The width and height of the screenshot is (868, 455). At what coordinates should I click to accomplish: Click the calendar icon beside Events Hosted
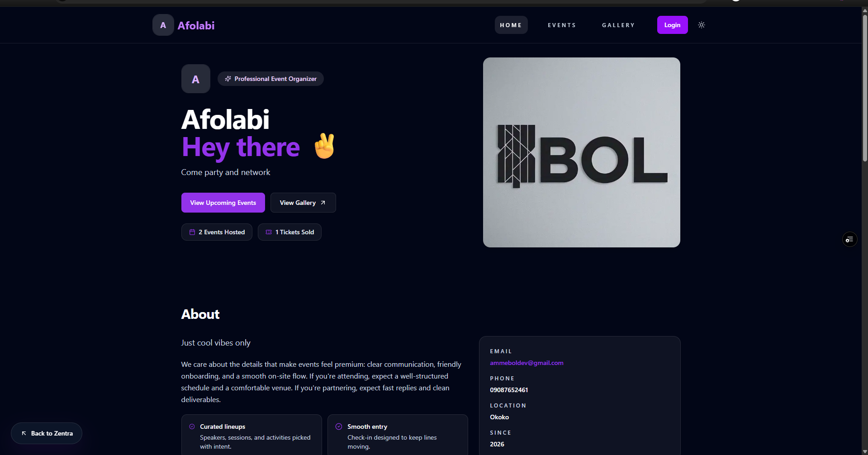(192, 232)
